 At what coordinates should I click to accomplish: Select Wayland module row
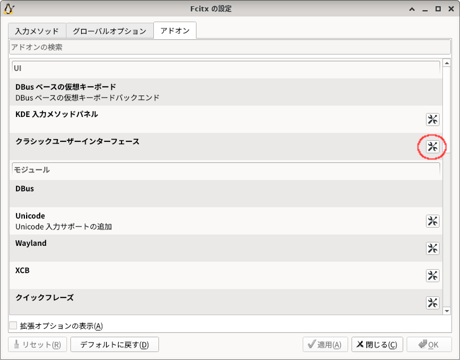tap(226, 248)
